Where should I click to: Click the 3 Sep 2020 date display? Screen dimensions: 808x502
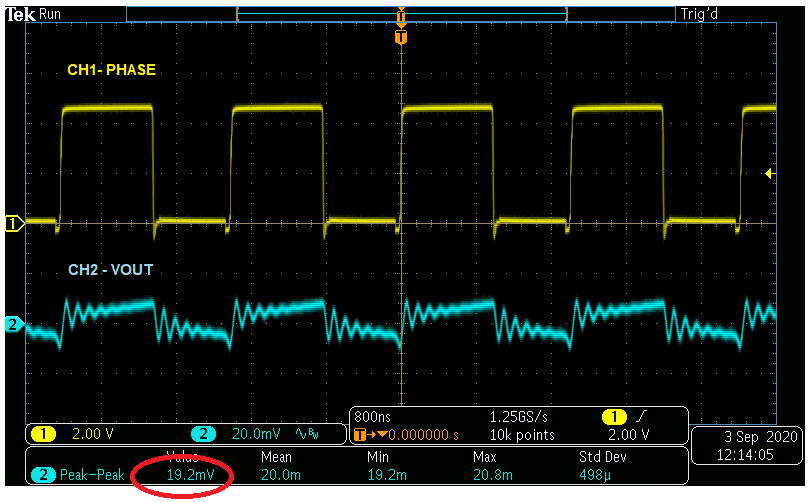click(761, 437)
